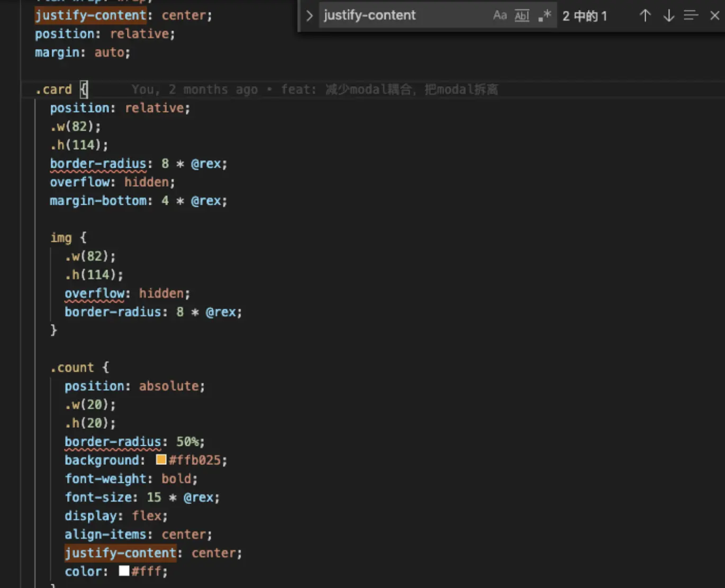Go to next match arrow
Screen dimensions: 725x588
(x=669, y=15)
